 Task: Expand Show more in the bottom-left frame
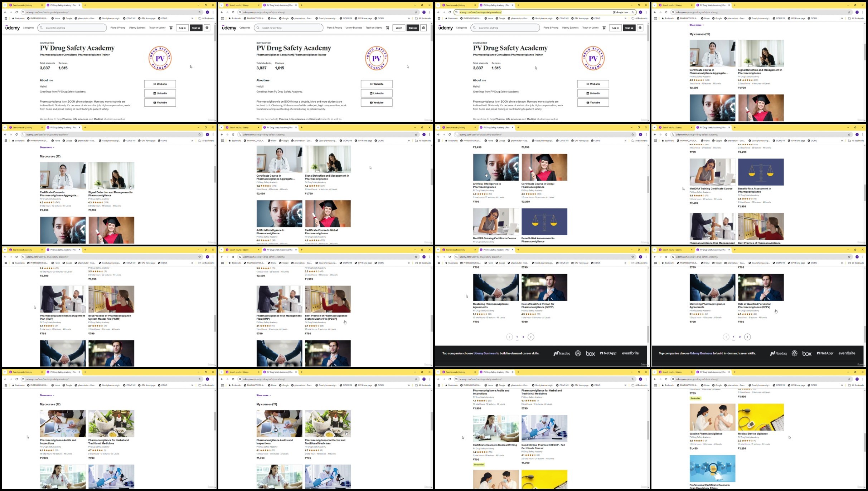tap(47, 395)
